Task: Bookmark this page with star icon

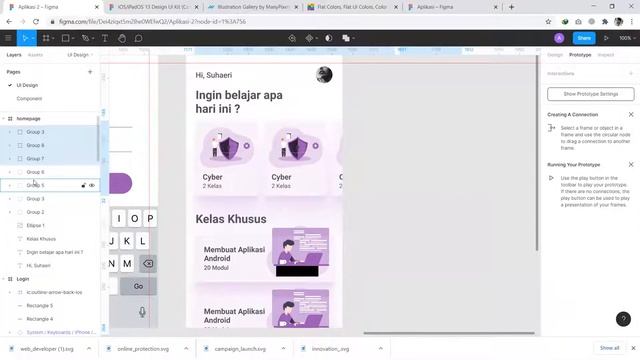Action: (x=548, y=22)
